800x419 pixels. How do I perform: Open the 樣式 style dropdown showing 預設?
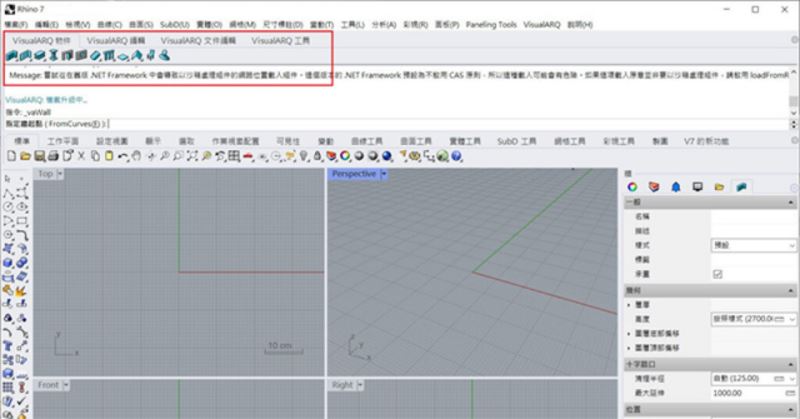(754, 245)
